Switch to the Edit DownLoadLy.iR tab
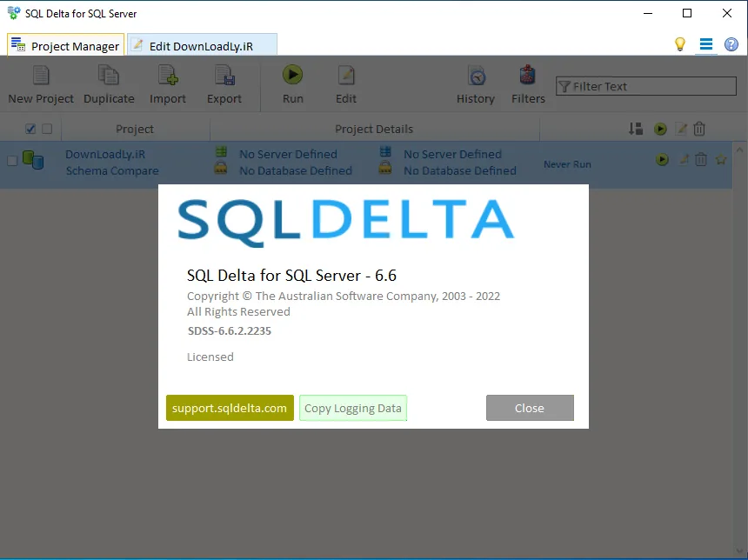Viewport: 748px width, 560px height. pos(203,45)
